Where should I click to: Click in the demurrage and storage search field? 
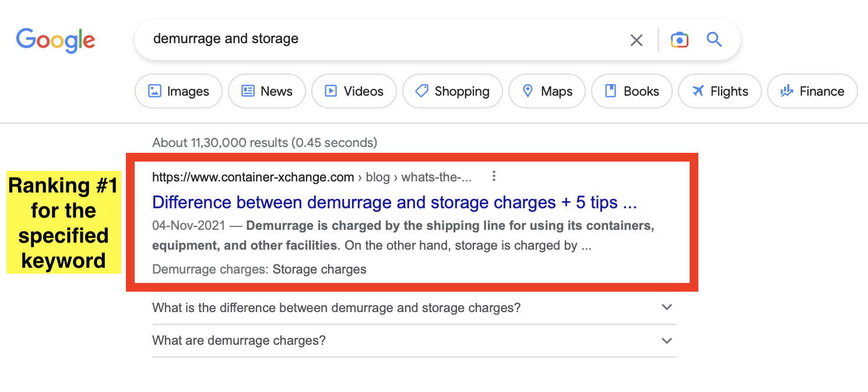click(379, 39)
